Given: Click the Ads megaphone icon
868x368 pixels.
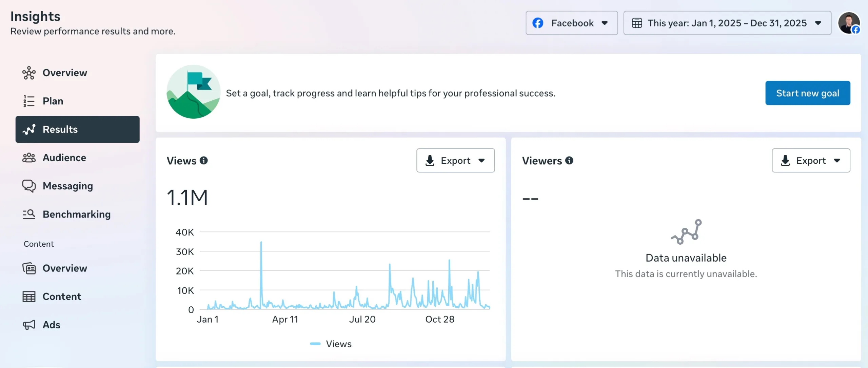Looking at the screenshot, I should [29, 325].
